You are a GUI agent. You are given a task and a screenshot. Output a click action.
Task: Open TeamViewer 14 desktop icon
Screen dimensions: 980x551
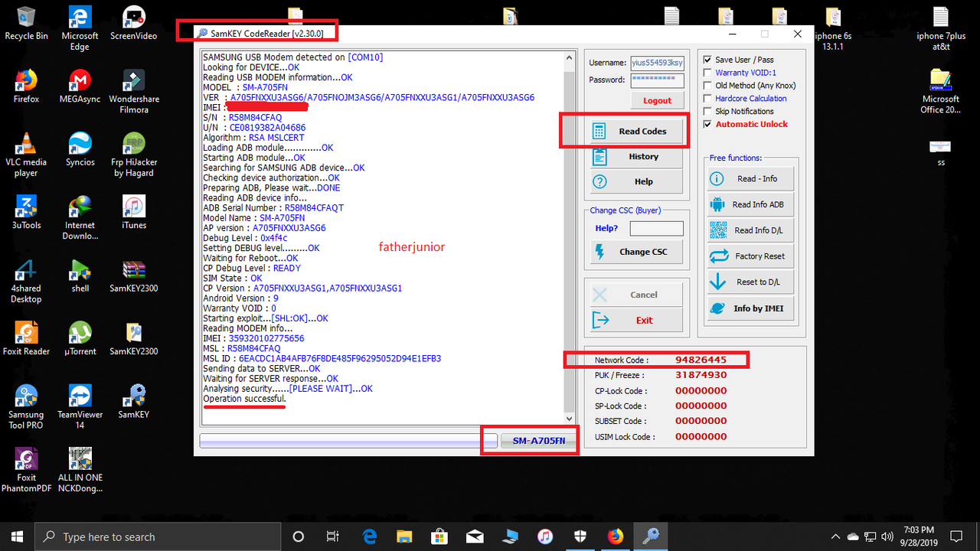coord(80,407)
